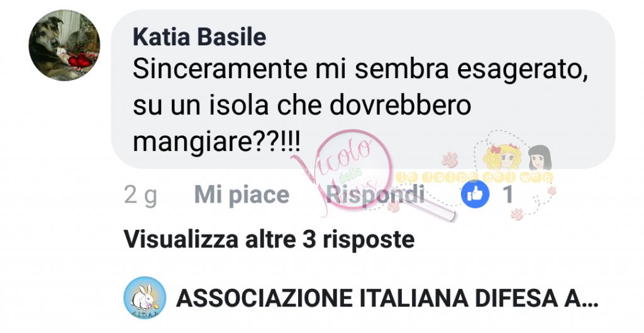Like the comment with Mi piace
Image resolution: width=644 pixels, height=333 pixels.
coord(242,195)
